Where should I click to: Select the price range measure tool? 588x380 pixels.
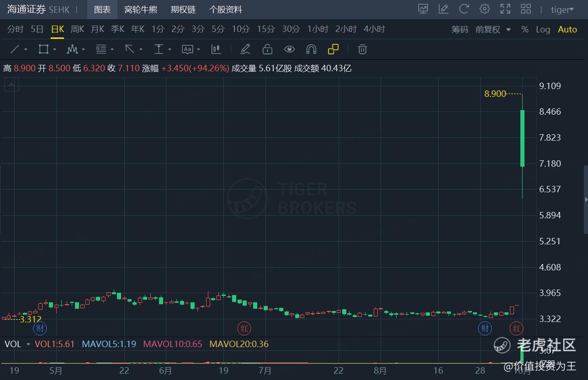click(159, 49)
